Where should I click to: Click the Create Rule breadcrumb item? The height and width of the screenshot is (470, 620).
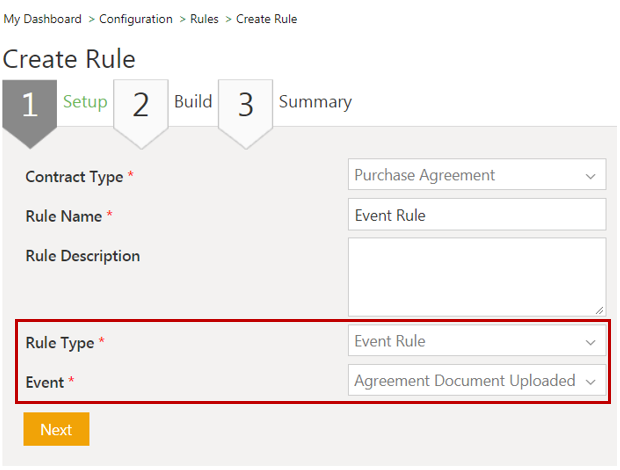tap(266, 19)
